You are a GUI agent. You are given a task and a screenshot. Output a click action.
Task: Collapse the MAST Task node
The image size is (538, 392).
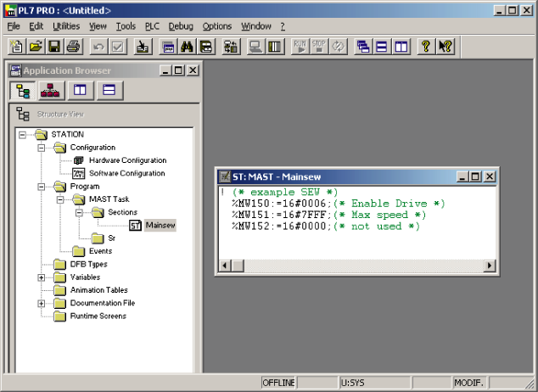tap(60, 199)
